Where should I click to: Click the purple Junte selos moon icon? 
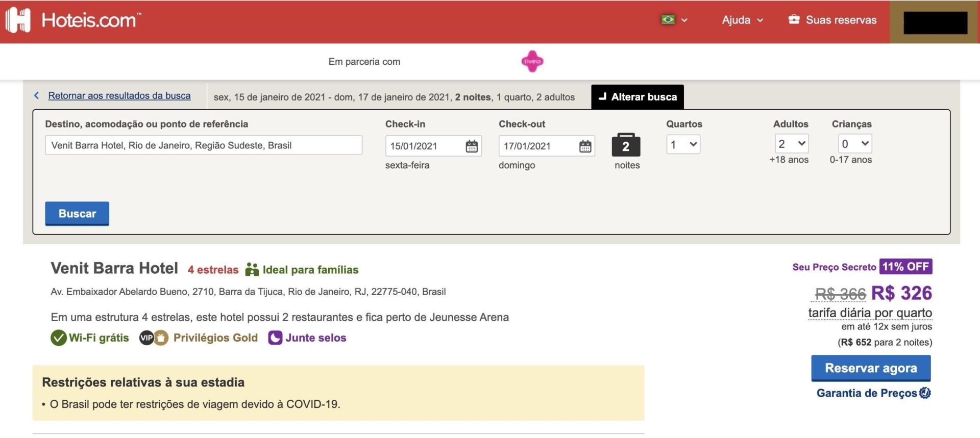pos(275,338)
